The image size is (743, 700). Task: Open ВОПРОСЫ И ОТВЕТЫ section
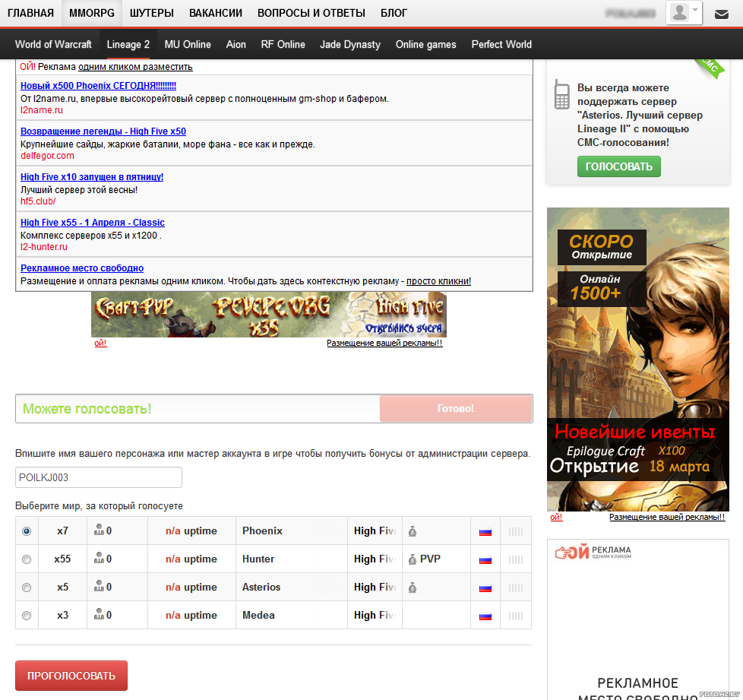tap(311, 13)
